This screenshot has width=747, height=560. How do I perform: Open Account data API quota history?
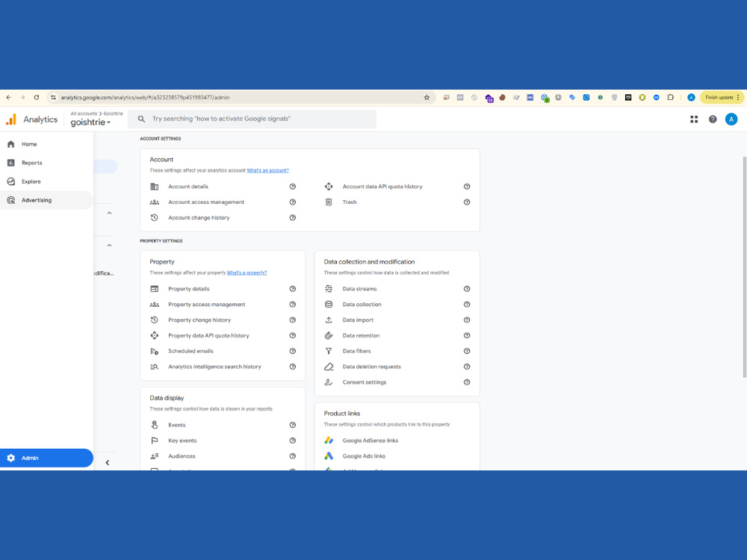[x=382, y=187]
